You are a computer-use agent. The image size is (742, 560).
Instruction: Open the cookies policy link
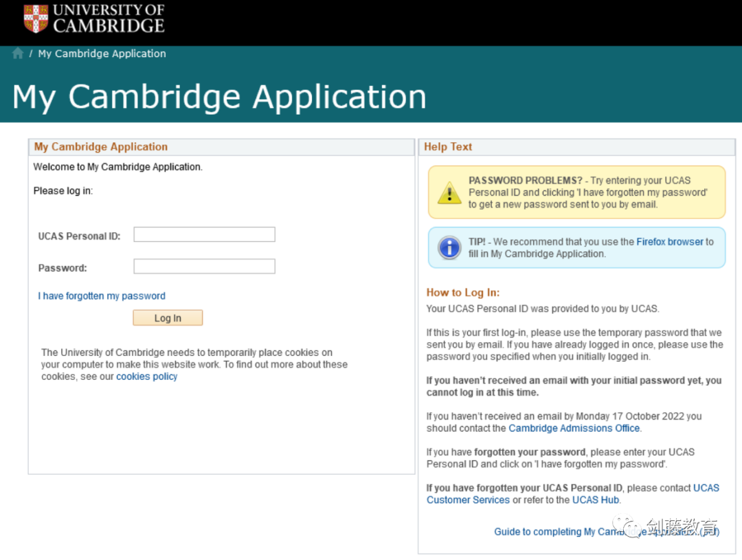[147, 377]
